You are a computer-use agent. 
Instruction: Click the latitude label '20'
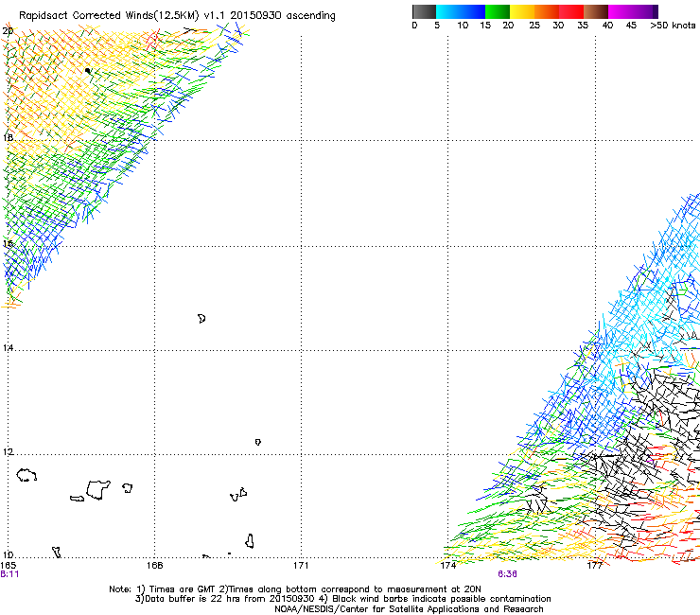click(8, 31)
